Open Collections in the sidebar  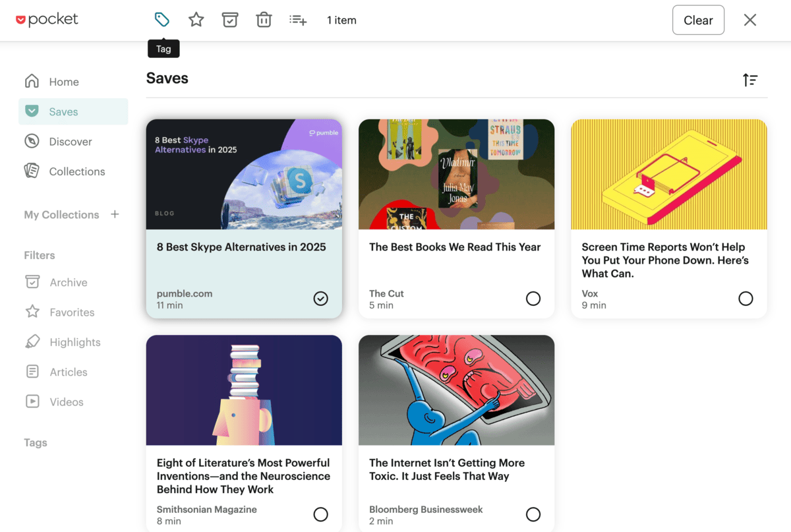click(x=73, y=171)
